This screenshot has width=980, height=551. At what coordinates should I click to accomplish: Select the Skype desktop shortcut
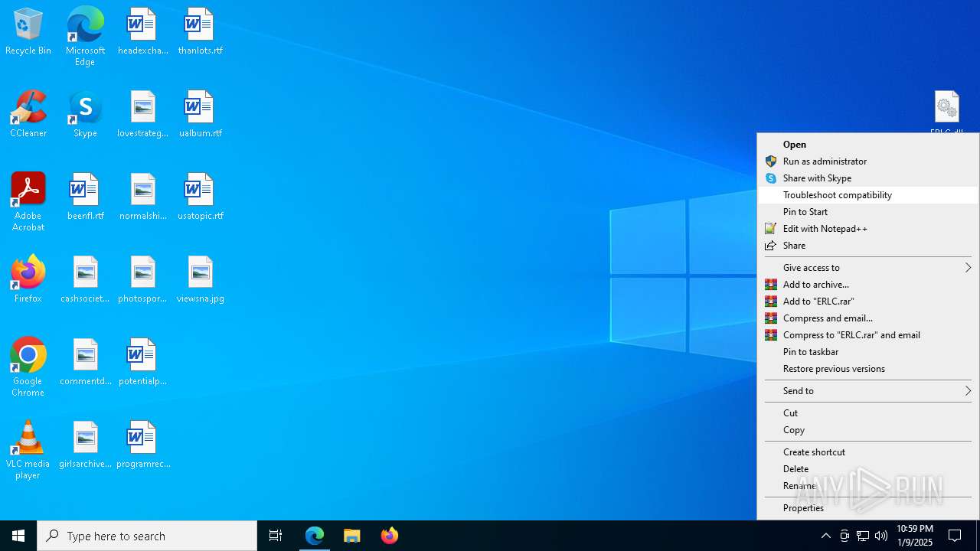pos(85,114)
